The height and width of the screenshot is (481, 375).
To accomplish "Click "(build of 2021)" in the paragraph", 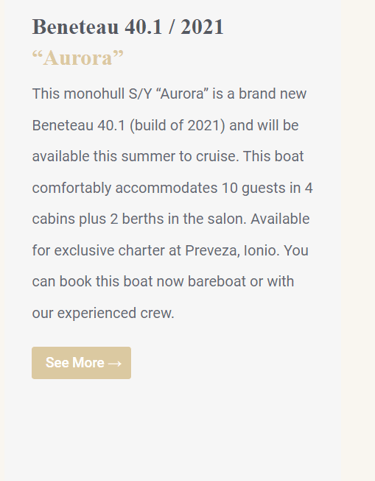I will pos(177,125).
